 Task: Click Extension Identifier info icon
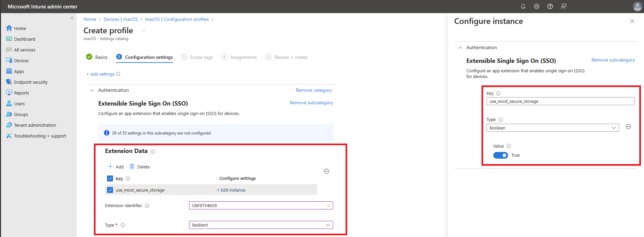[x=147, y=206]
